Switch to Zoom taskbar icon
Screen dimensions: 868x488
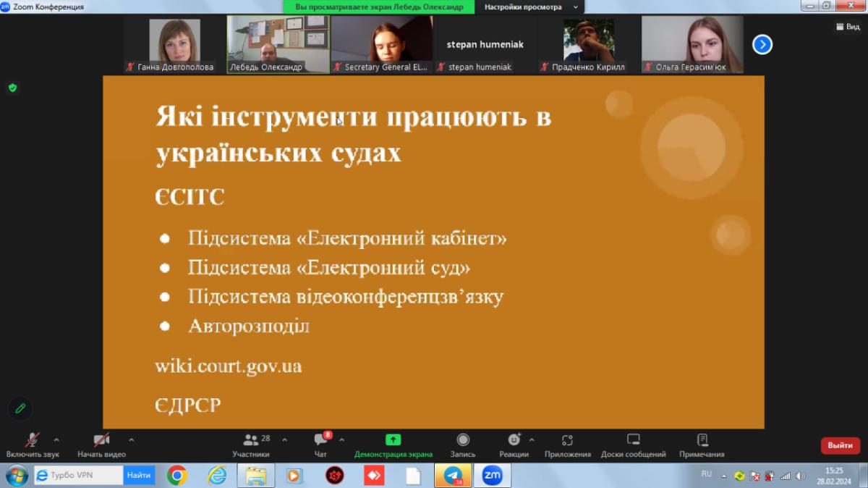tap(493, 476)
